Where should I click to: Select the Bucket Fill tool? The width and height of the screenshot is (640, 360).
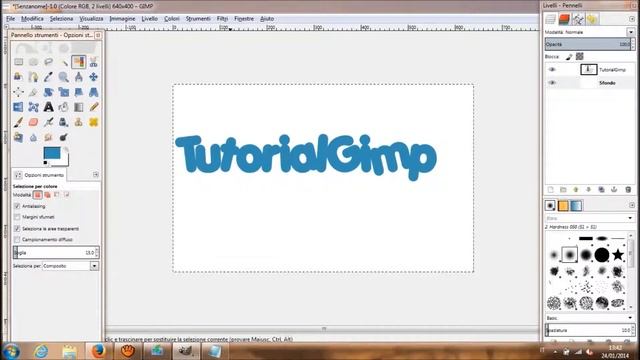(x=64, y=107)
